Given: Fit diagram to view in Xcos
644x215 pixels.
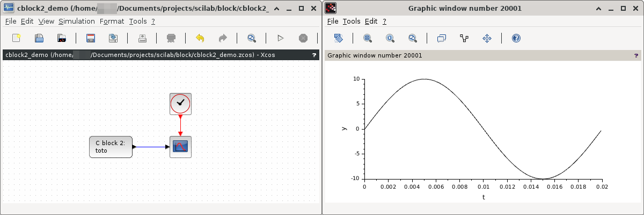Looking at the screenshot, I should click(x=252, y=38).
